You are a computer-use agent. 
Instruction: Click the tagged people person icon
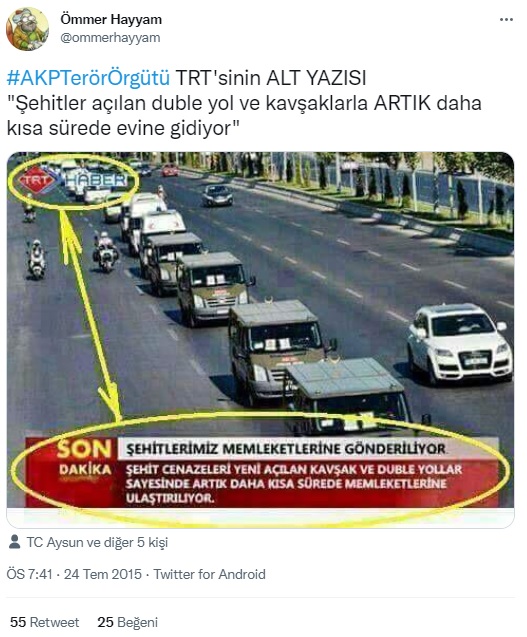click(15, 542)
